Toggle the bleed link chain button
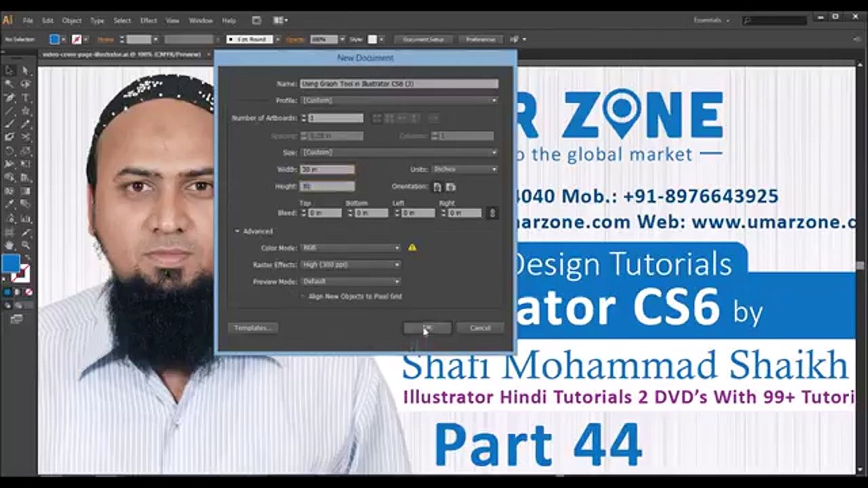This screenshot has height=488, width=868. click(492, 213)
